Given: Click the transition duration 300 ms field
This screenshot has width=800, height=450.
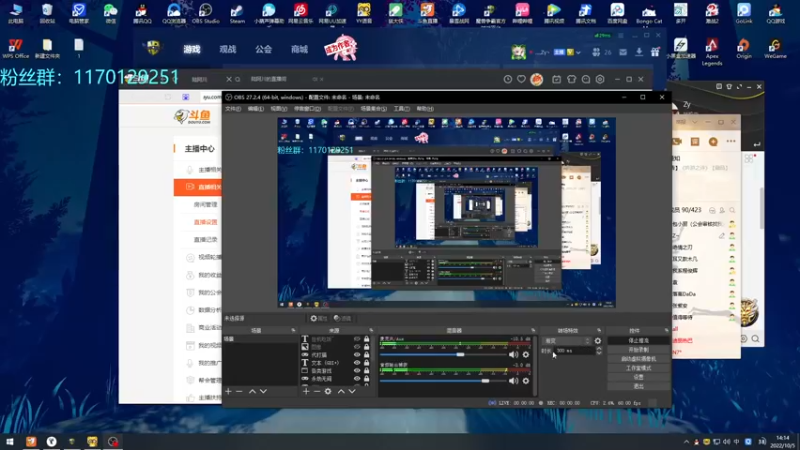Looking at the screenshot, I should click(575, 351).
